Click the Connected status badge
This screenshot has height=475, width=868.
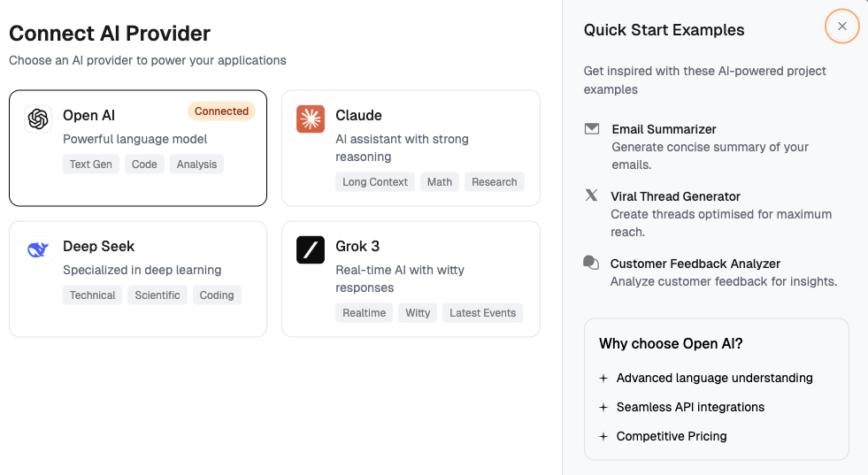(221, 111)
